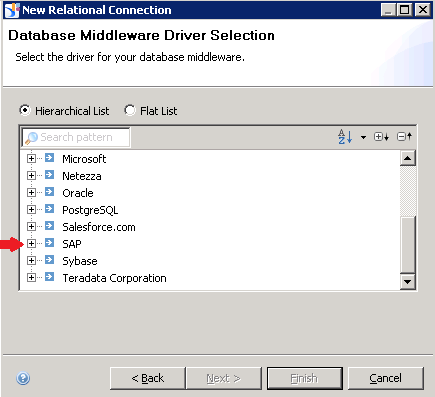
Task: Click the Netezza vendor icon
Action: (49, 175)
